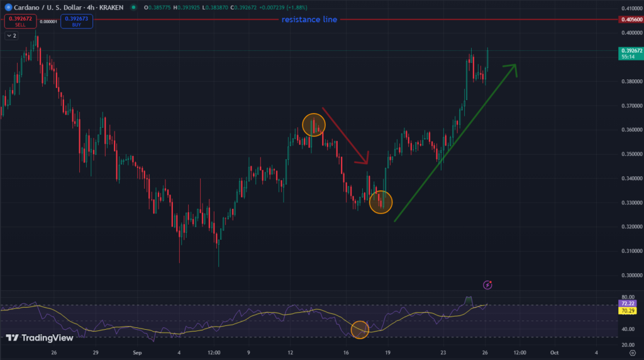644x360 pixels.
Task: Click the resistance line text label
Action: click(x=309, y=20)
